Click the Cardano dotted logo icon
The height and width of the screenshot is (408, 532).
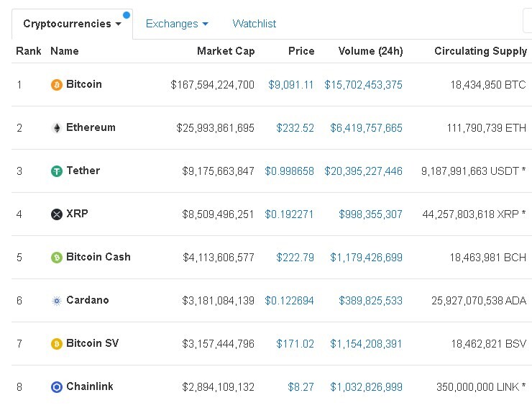click(57, 301)
